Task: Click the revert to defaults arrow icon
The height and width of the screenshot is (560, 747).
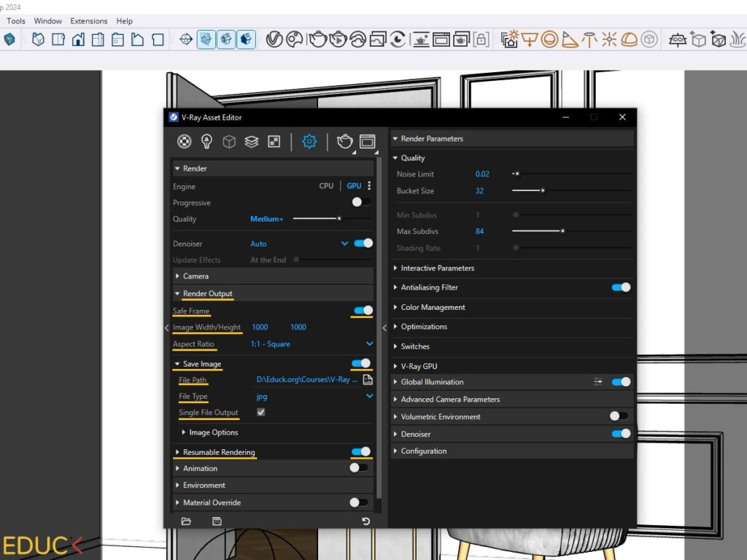Action: click(365, 521)
